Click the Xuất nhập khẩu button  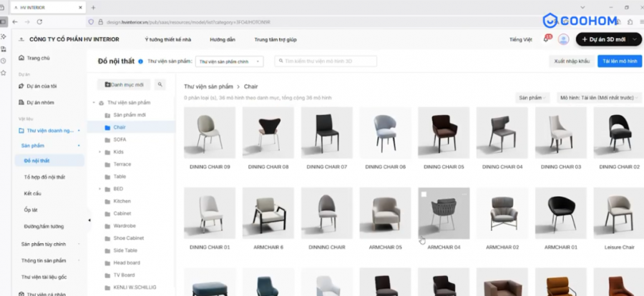click(572, 61)
